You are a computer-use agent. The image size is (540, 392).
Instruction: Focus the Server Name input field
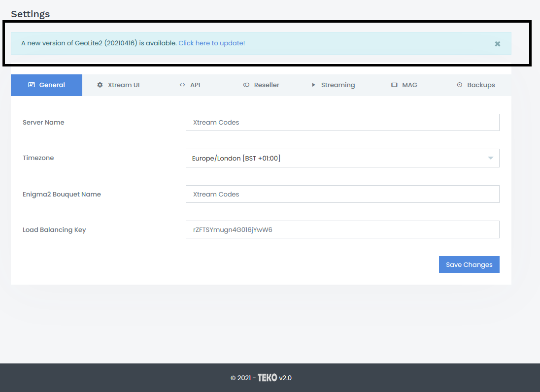coord(342,123)
